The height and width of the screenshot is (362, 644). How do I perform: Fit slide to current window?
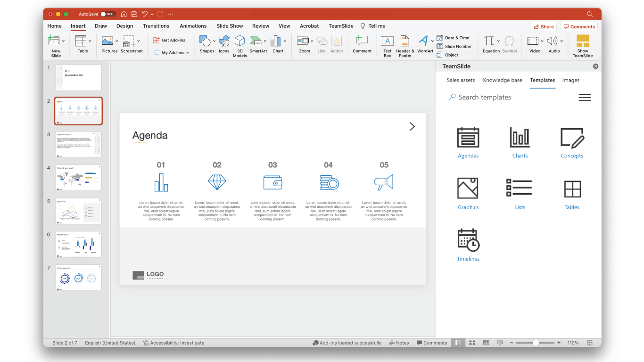point(590,343)
